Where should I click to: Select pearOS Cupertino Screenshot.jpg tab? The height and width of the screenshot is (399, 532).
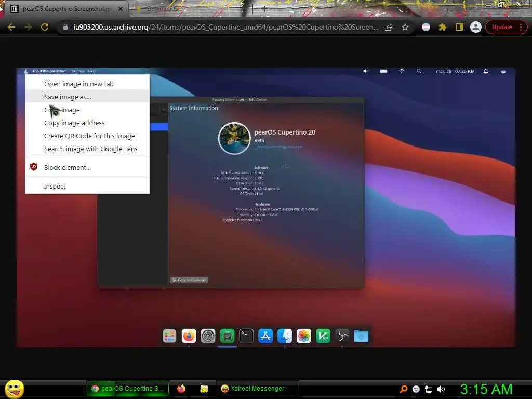click(x=66, y=9)
